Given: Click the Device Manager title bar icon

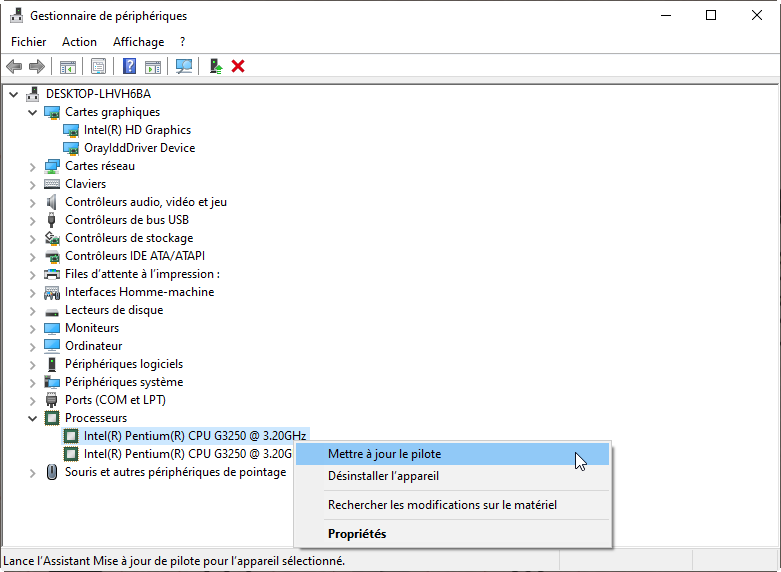Looking at the screenshot, I should (16, 15).
